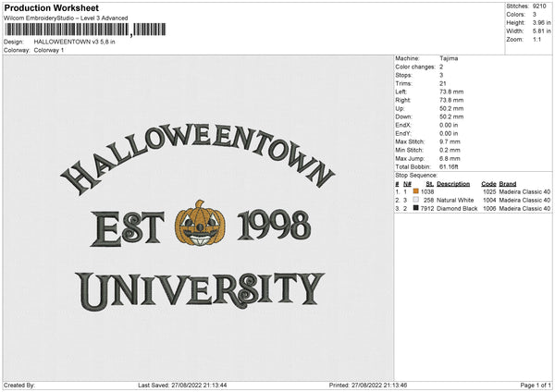Click thread code 1004
The height and width of the screenshot is (392, 555).
[489, 201]
